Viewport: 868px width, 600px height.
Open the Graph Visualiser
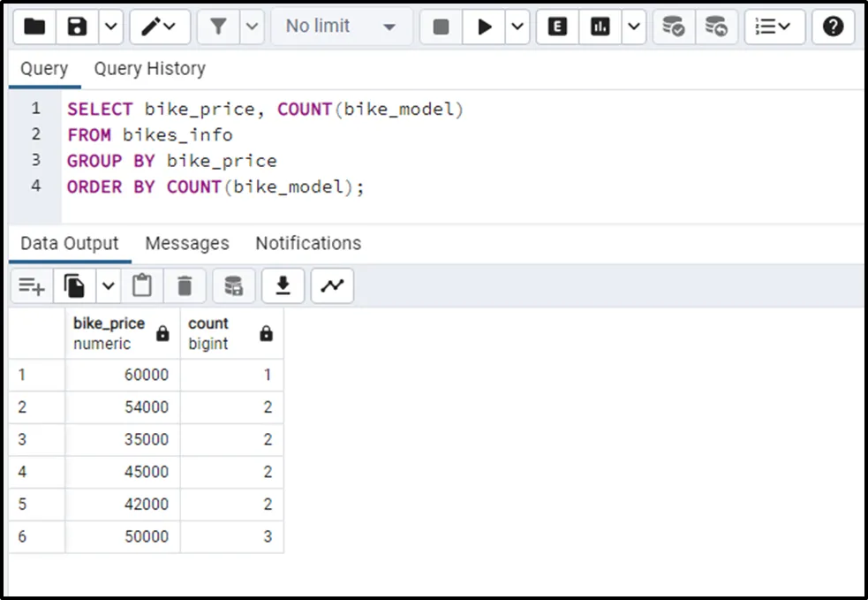pos(332,285)
